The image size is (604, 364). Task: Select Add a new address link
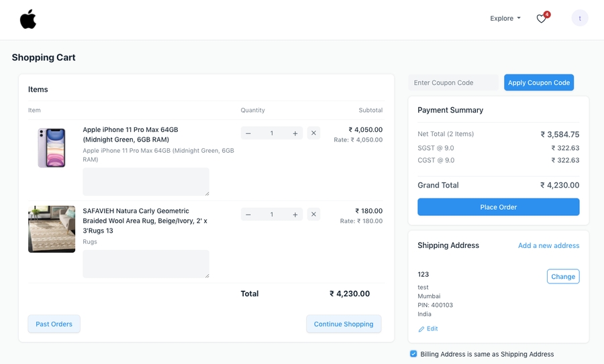coord(548,245)
